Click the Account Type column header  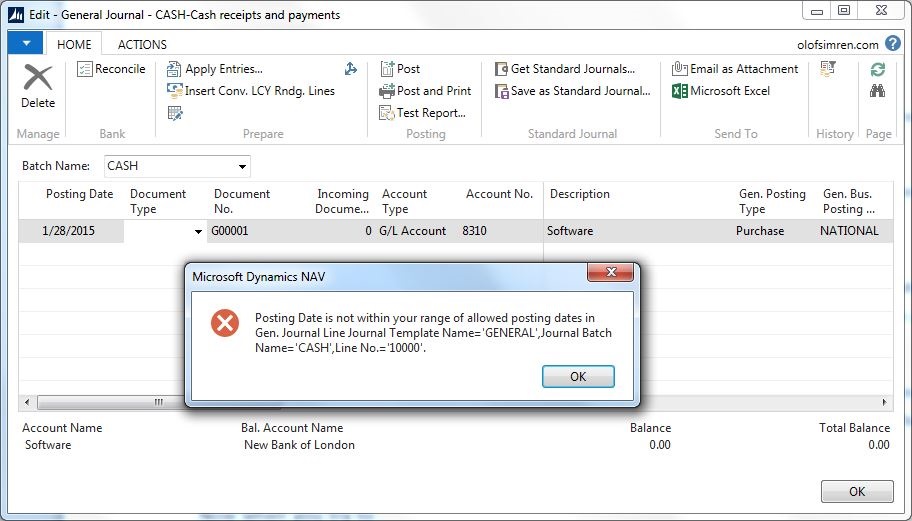click(404, 201)
